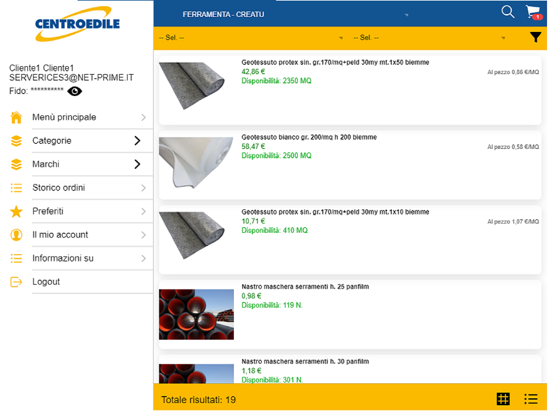Open Nastro maschera serramenti h. 25 panfilm
The height and width of the screenshot is (414, 552).
pyautogui.click(x=305, y=287)
